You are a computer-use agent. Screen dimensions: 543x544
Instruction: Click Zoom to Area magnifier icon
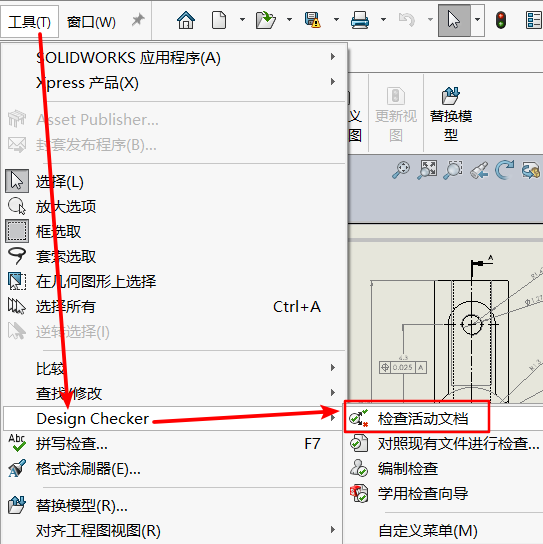click(x=401, y=170)
